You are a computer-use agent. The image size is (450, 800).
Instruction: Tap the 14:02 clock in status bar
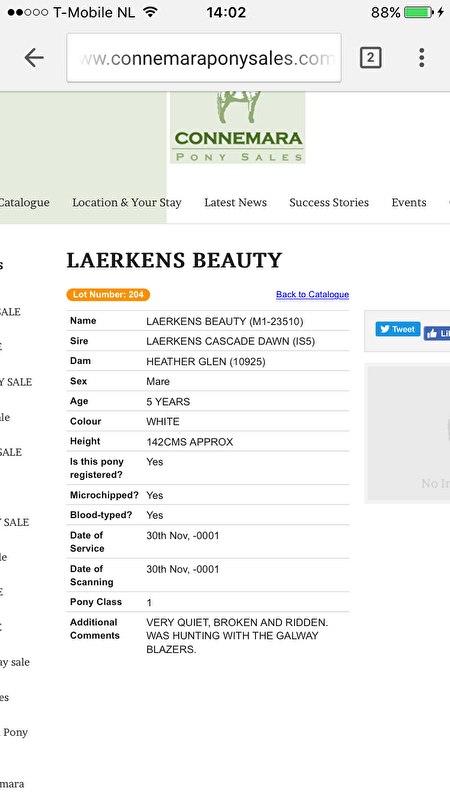click(x=226, y=12)
